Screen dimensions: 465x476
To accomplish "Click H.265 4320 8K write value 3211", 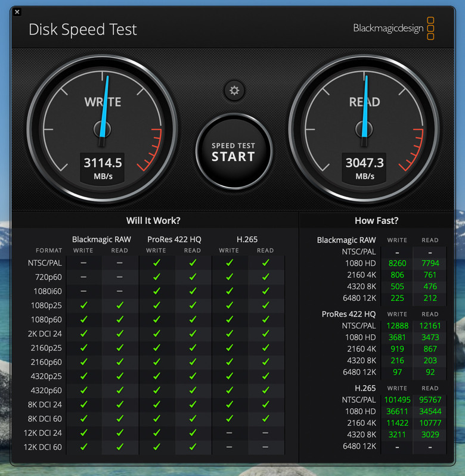I will (397, 434).
